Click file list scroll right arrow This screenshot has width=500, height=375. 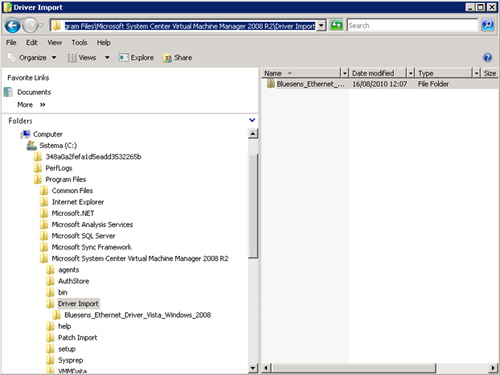click(493, 368)
